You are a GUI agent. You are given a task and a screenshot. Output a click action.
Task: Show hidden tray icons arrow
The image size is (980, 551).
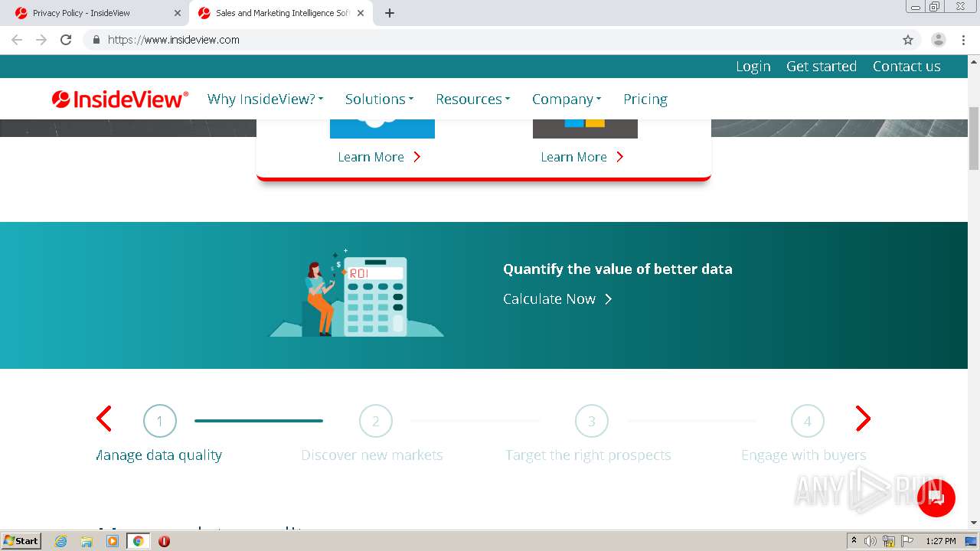[x=854, y=541]
